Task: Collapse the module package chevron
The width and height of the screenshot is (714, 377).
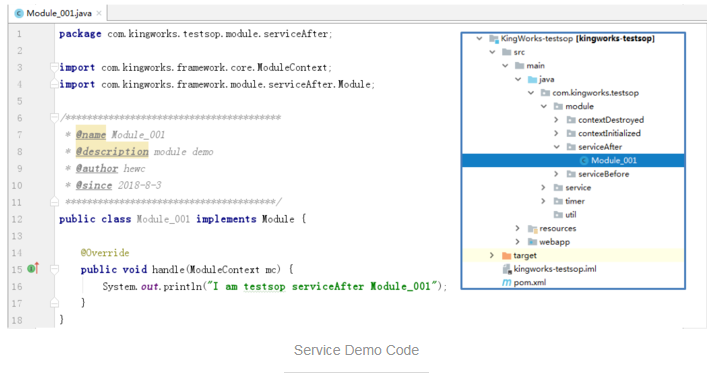Action: tap(544, 107)
